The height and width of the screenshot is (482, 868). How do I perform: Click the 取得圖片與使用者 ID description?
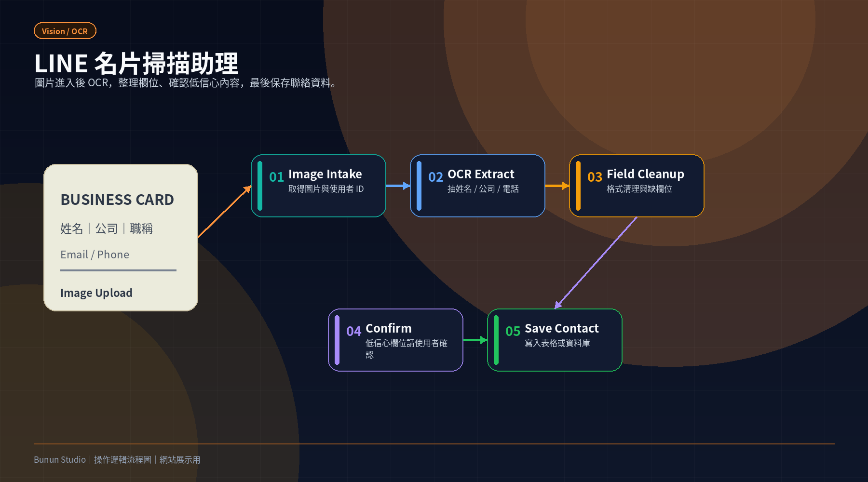click(x=326, y=189)
